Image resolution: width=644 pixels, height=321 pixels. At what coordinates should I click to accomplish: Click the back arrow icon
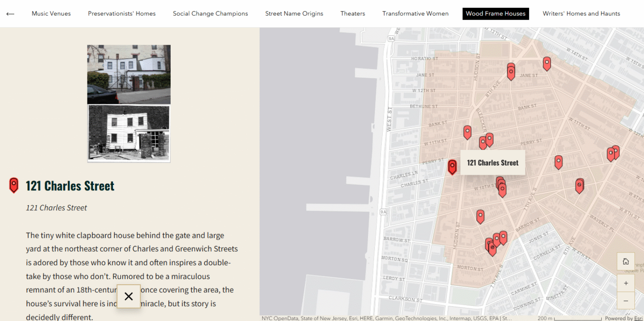pos(10,14)
